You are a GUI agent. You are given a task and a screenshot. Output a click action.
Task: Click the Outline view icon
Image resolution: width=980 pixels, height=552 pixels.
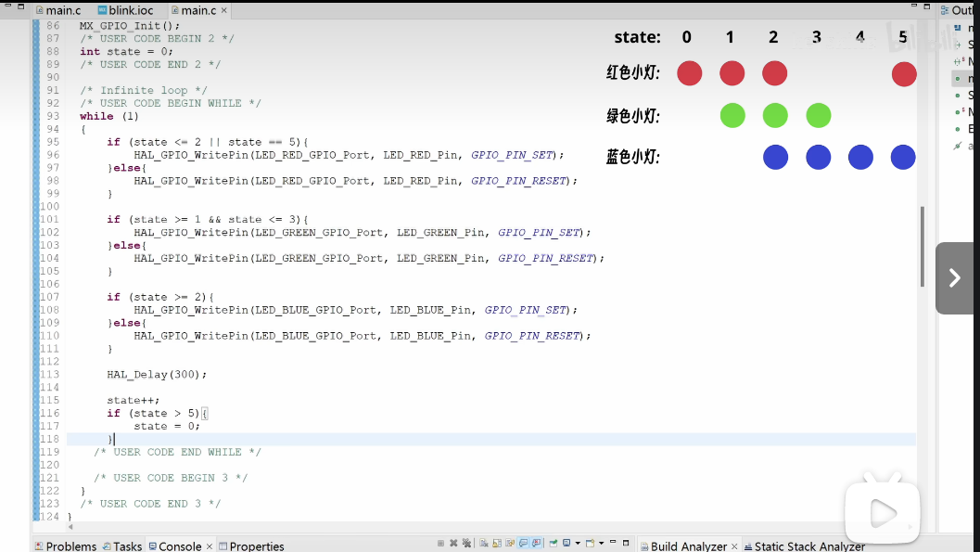coord(945,10)
